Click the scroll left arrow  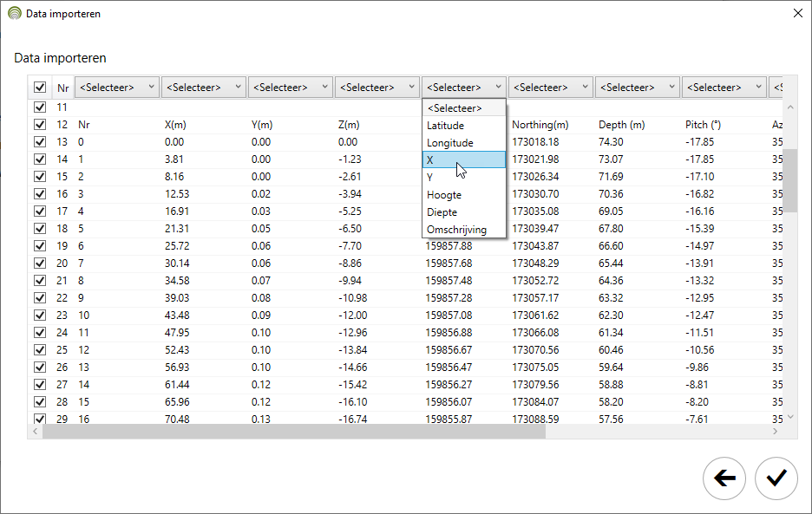(35, 431)
